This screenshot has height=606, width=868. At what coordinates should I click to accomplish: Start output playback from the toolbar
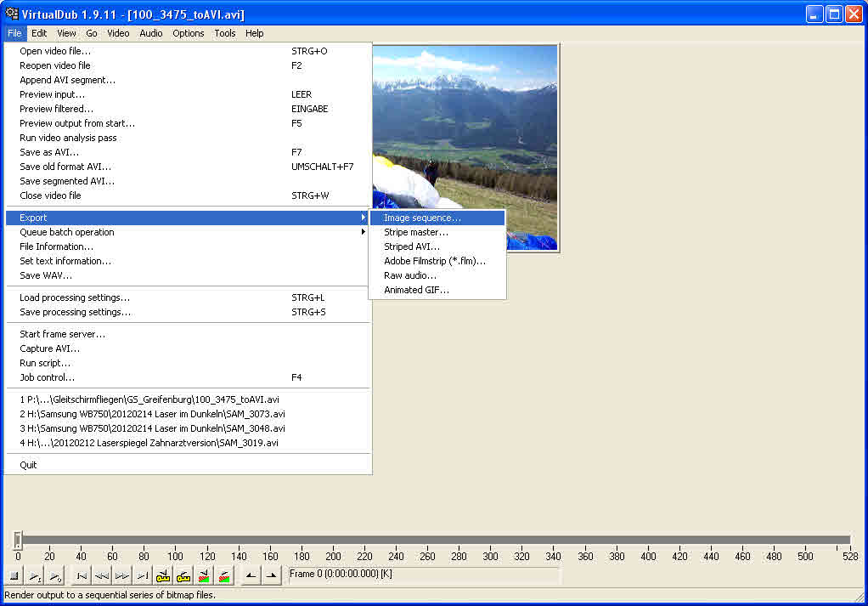(x=55, y=576)
